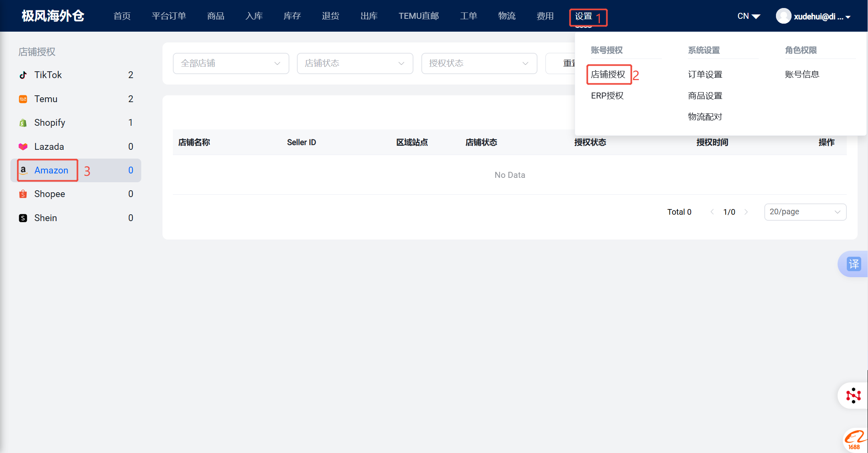Open the CN language dropdown
This screenshot has width=868, height=453.
pos(749,16)
